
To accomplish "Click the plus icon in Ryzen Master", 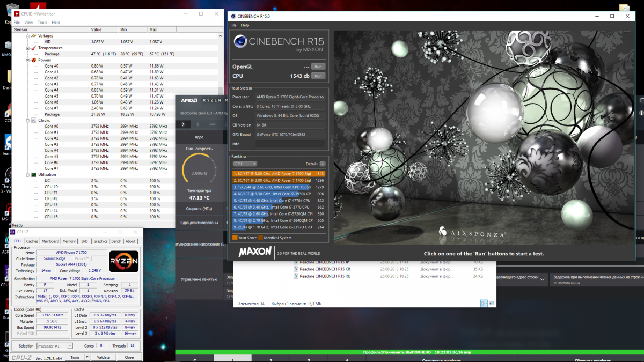I will pyautogui.click(x=198, y=124).
